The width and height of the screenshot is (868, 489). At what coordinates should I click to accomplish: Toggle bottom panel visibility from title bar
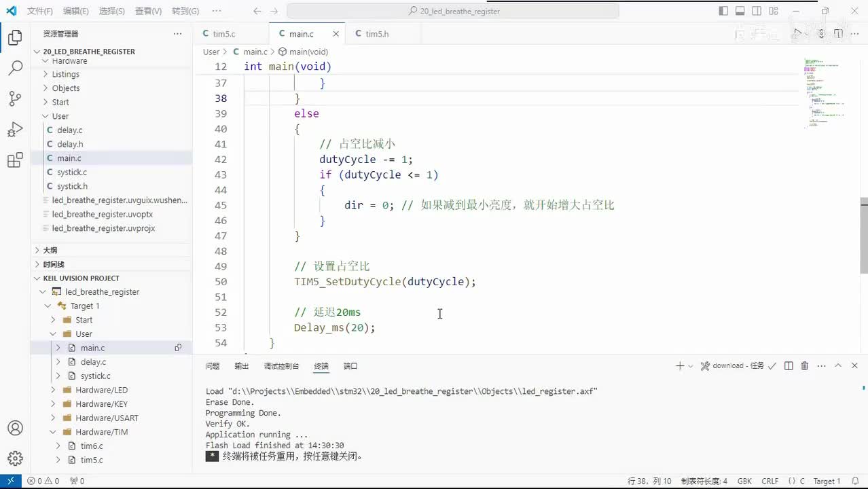click(x=740, y=11)
